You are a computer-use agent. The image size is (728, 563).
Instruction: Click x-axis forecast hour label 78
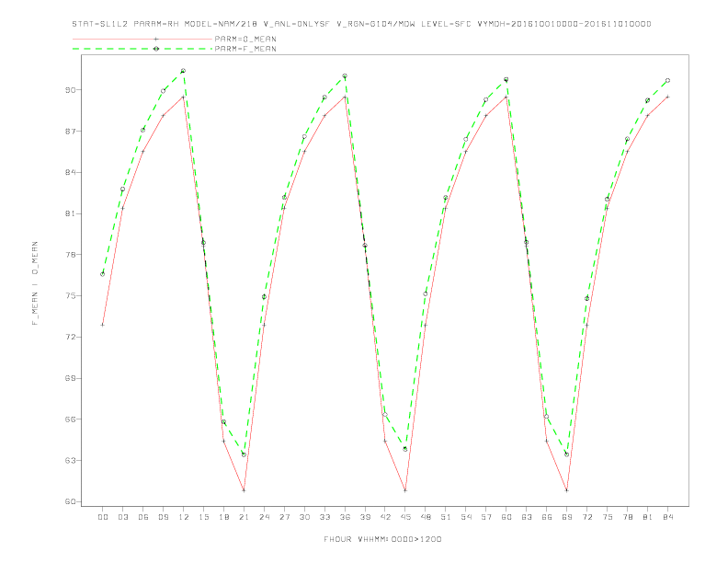pyautogui.click(x=627, y=517)
